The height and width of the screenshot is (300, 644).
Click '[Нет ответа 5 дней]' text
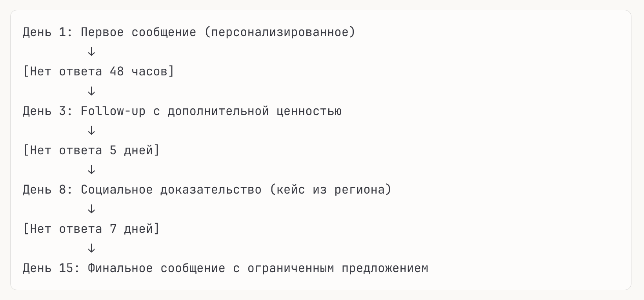91,150
